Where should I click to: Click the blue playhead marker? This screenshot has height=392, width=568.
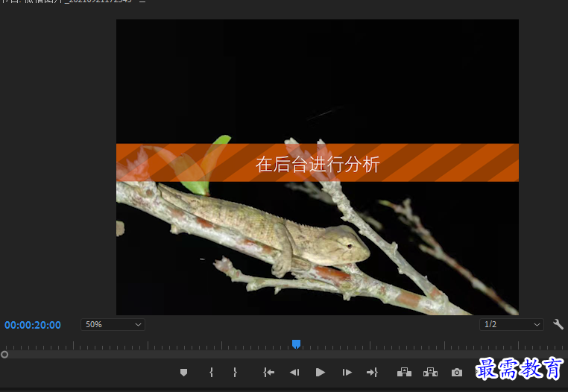coord(297,344)
